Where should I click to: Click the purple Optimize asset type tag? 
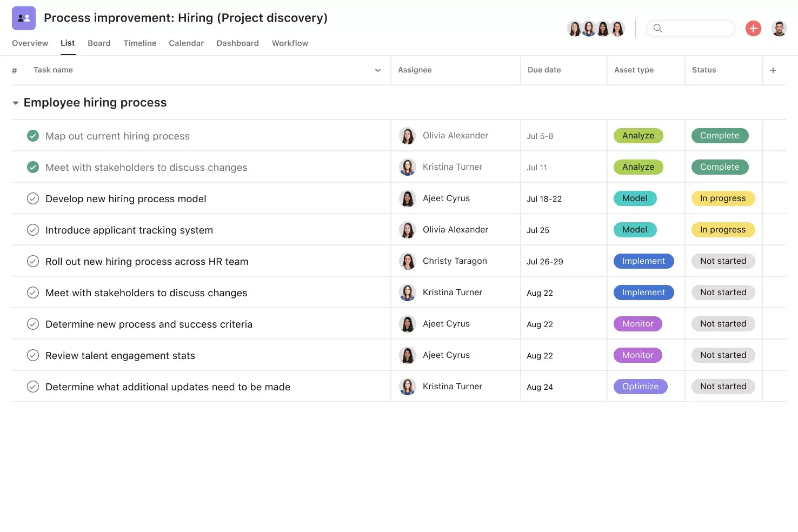pyautogui.click(x=640, y=387)
